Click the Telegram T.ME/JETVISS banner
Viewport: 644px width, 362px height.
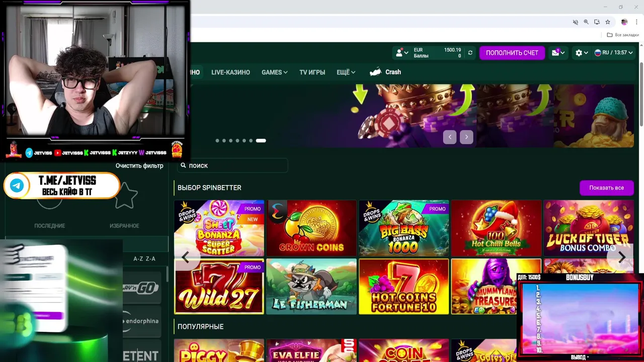pos(62,186)
